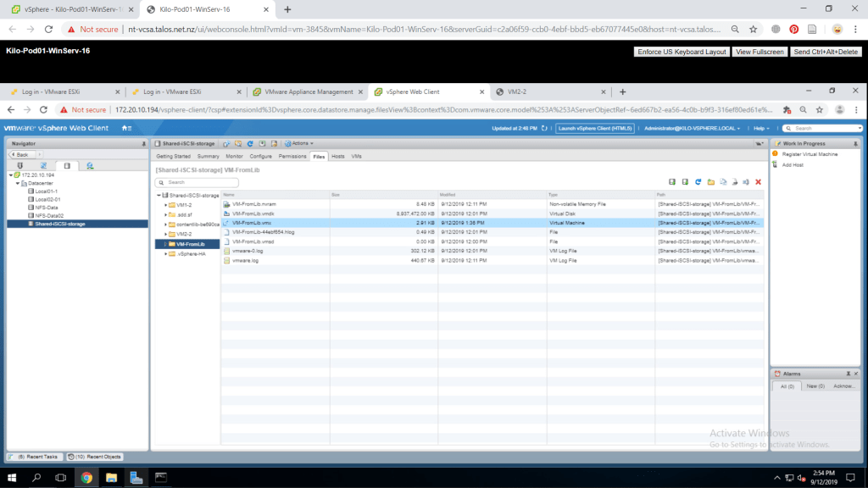The image size is (868, 488).
Task: Switch to the Permissions tab
Action: click(292, 157)
